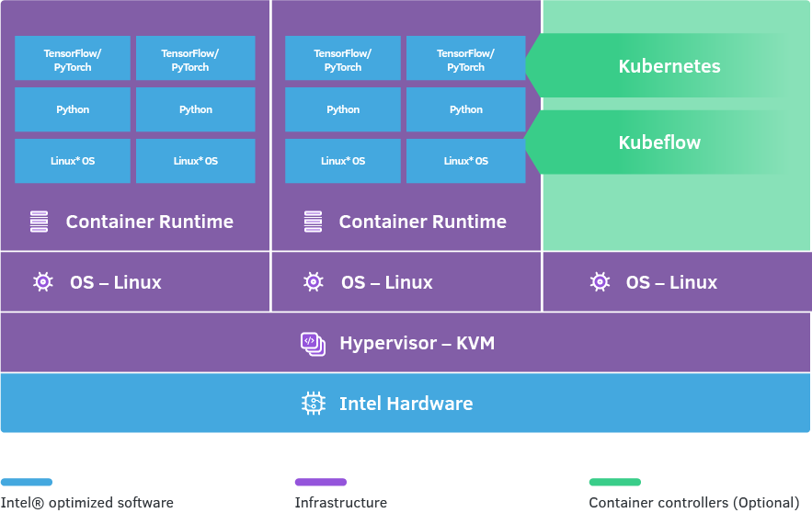Viewport: 812px width, 513px height.
Task: Click the 'Container controllers (Optional)' legend text
Action: (694, 503)
